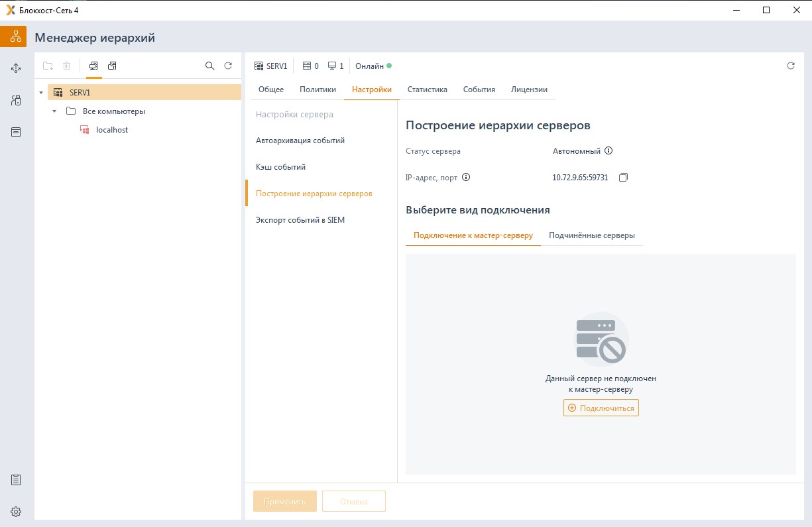Click the SERV1 server icon in header
This screenshot has width=812, height=527.
(259, 66)
